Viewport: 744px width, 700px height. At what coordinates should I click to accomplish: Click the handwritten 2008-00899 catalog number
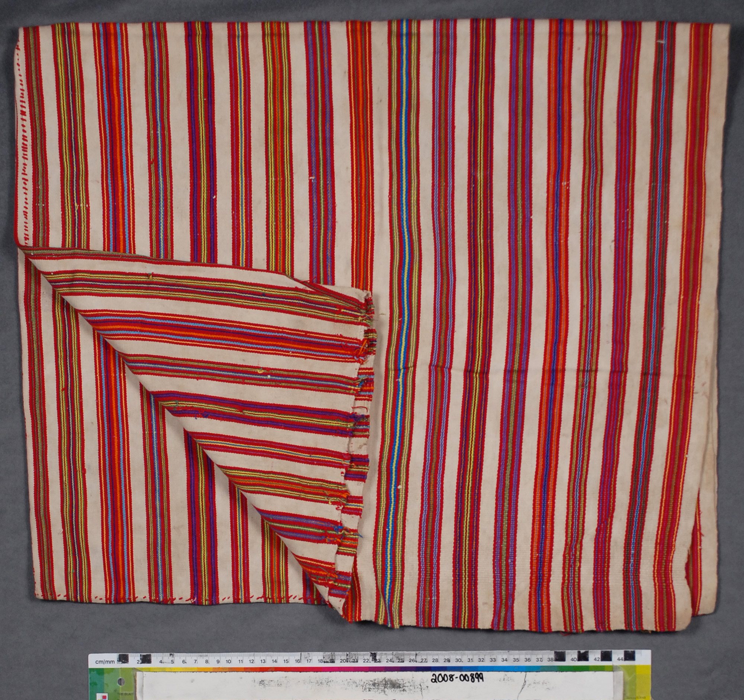click(x=457, y=678)
